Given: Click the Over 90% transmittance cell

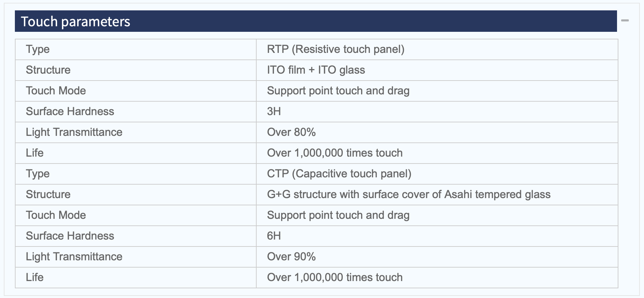Looking at the screenshot, I should (437, 257).
